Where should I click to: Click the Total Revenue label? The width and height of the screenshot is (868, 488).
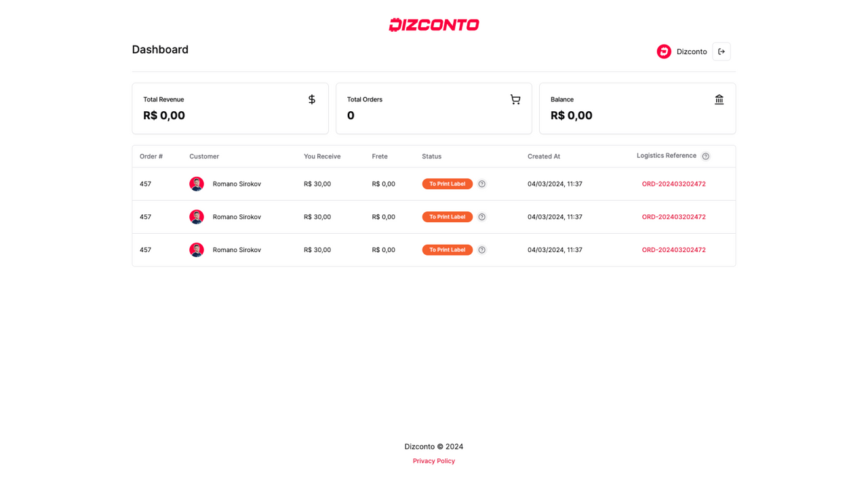click(163, 100)
